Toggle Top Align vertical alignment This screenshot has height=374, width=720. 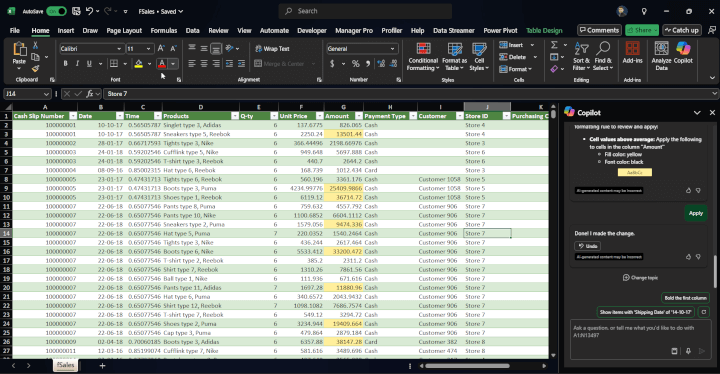pyautogui.click(x=192, y=48)
